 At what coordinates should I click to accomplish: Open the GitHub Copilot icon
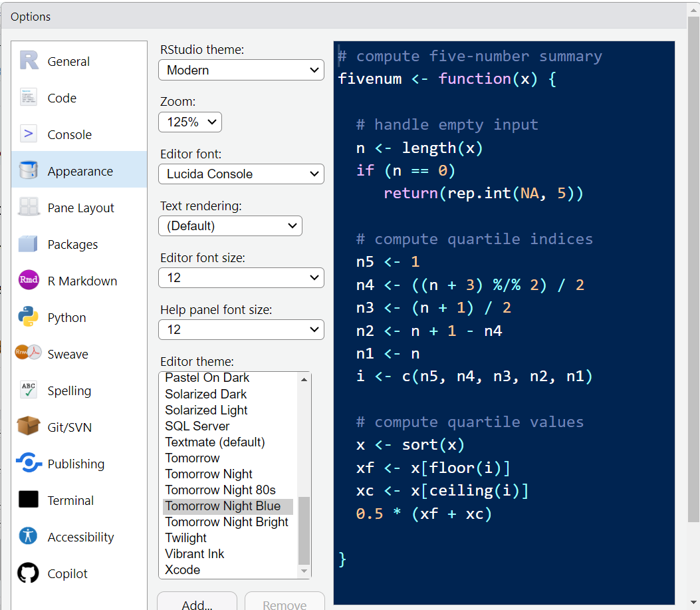point(29,573)
